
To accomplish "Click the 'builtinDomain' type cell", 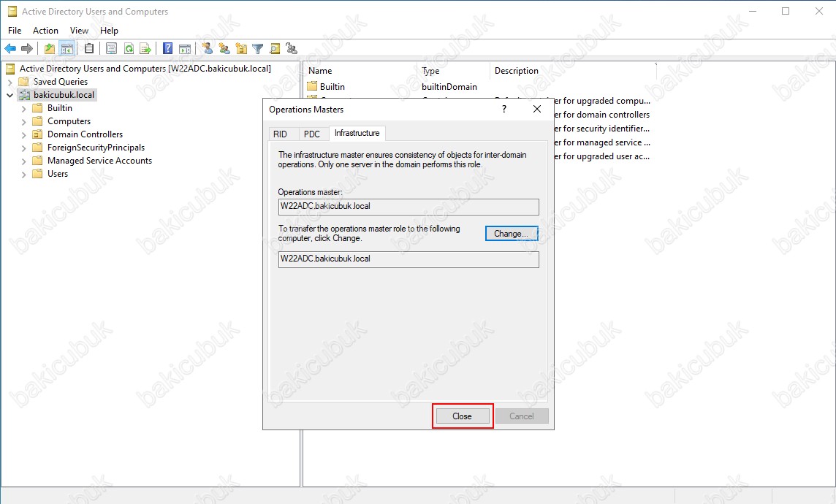I will click(x=449, y=87).
